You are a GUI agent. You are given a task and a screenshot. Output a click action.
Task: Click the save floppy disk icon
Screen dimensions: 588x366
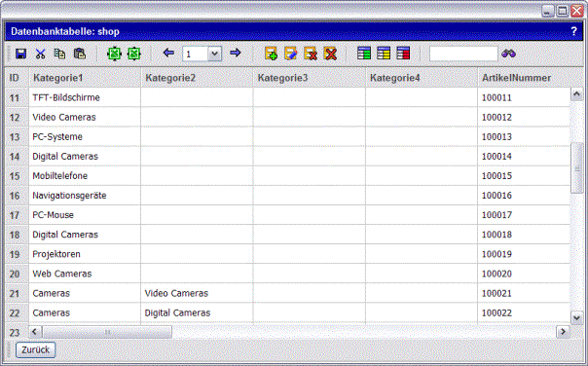(21, 54)
